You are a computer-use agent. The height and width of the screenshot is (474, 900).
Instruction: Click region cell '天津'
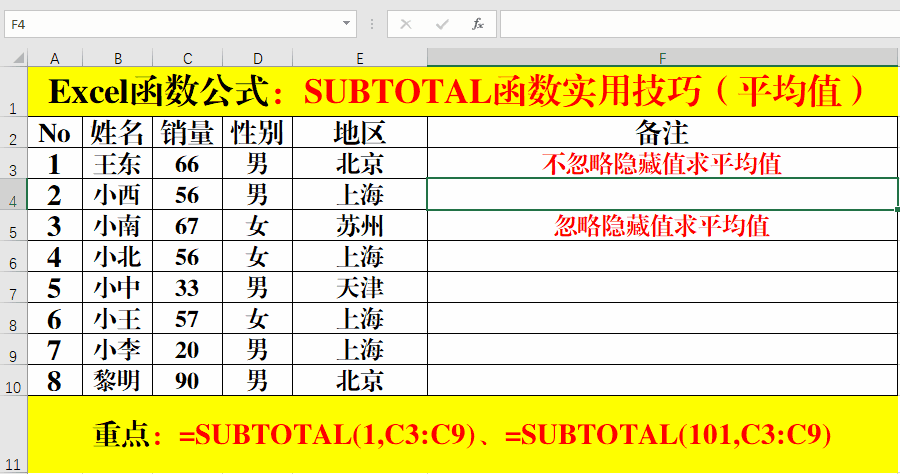[360, 287]
